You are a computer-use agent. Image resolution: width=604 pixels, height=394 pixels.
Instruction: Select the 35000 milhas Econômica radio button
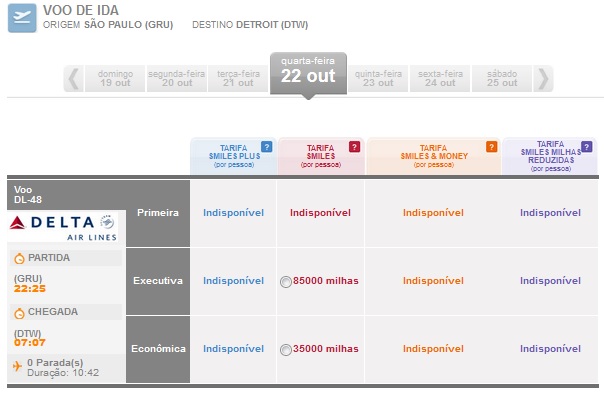click(x=286, y=350)
